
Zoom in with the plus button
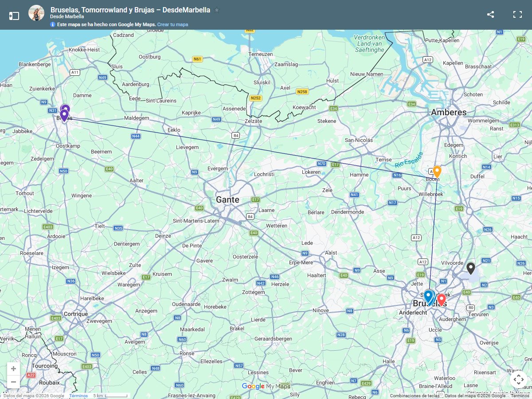coord(13,369)
